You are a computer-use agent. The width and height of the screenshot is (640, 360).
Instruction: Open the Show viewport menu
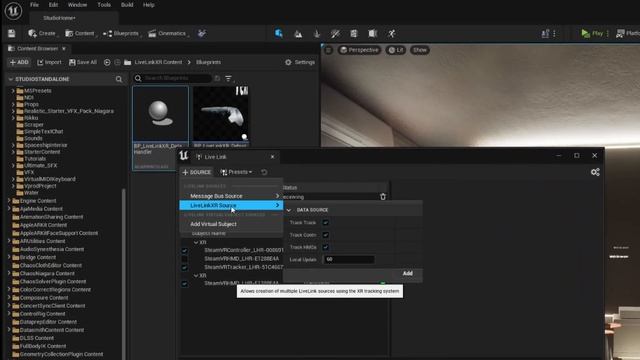pyautogui.click(x=420, y=50)
